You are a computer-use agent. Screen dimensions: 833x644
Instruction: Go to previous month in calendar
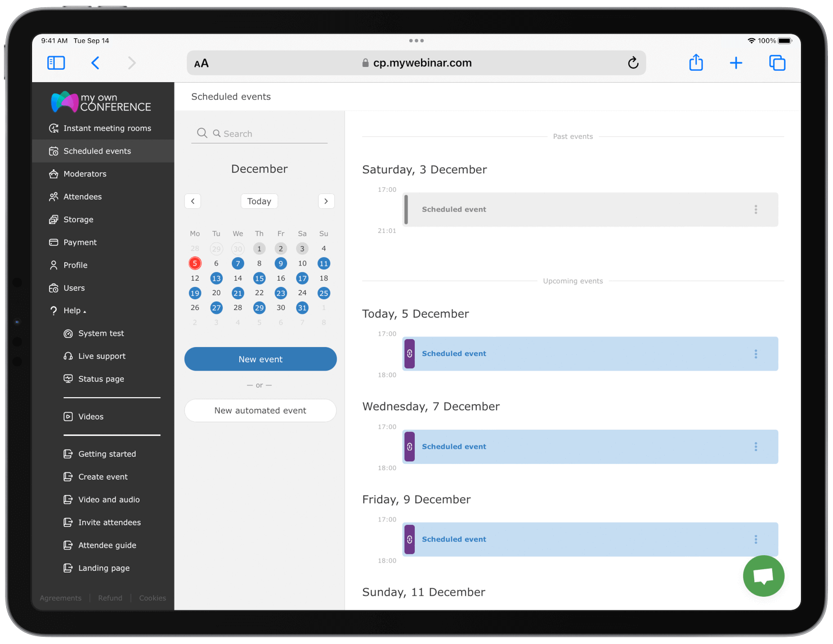(192, 201)
